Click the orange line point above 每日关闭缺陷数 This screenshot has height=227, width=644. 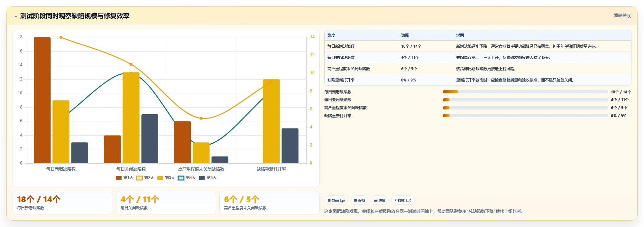pyautogui.click(x=131, y=64)
